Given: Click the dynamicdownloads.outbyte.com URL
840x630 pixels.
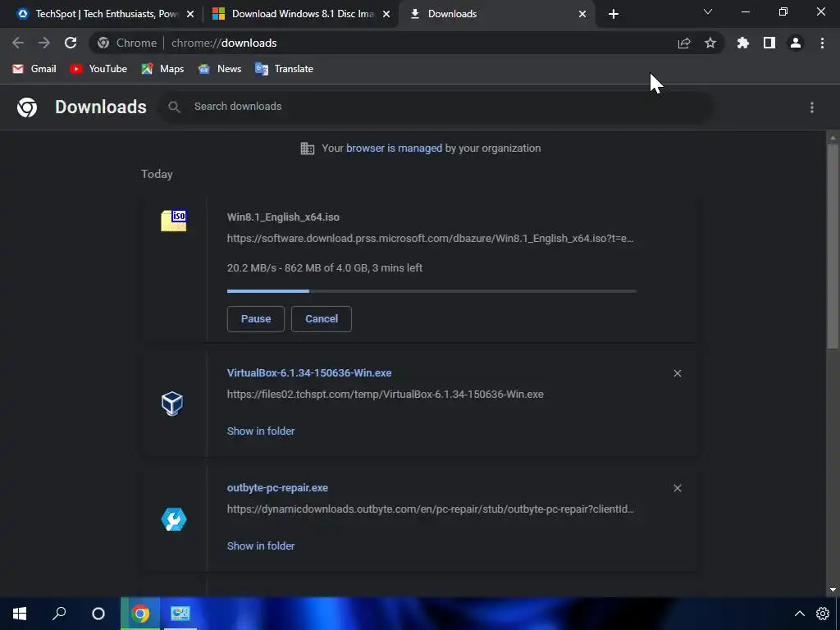Looking at the screenshot, I should (x=431, y=509).
